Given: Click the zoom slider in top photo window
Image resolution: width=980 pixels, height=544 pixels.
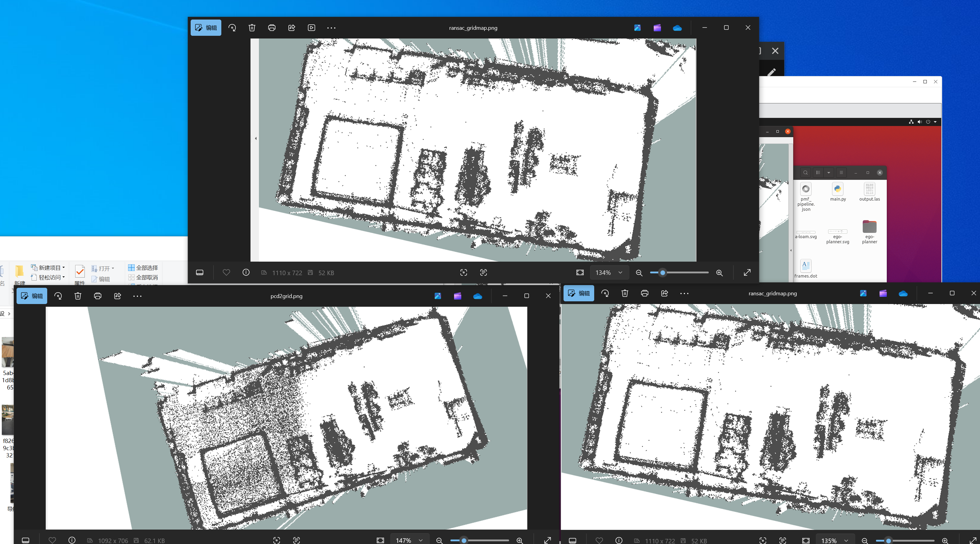Looking at the screenshot, I should [663, 272].
